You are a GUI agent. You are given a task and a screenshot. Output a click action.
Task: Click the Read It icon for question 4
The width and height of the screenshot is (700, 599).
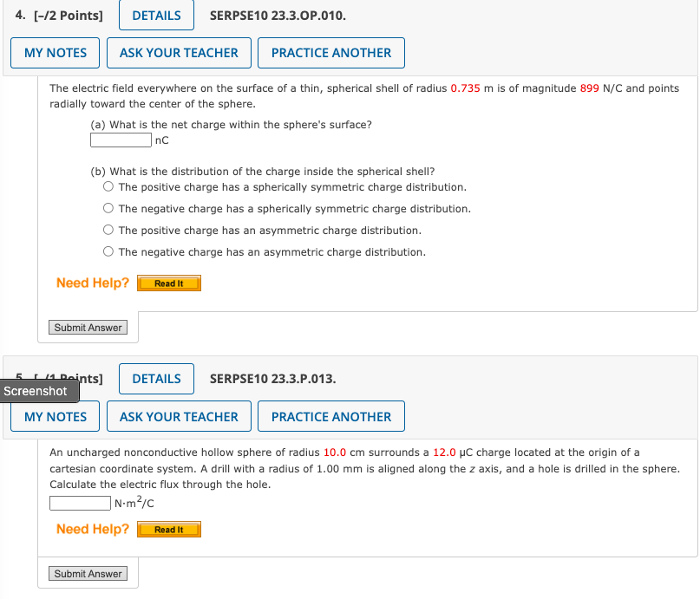pos(168,283)
